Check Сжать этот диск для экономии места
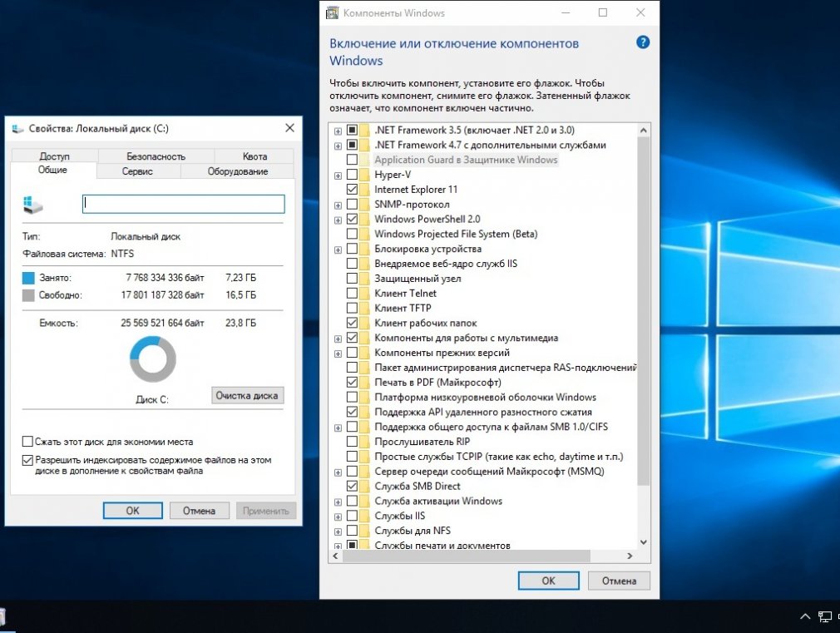The height and width of the screenshot is (633, 840). (27, 442)
